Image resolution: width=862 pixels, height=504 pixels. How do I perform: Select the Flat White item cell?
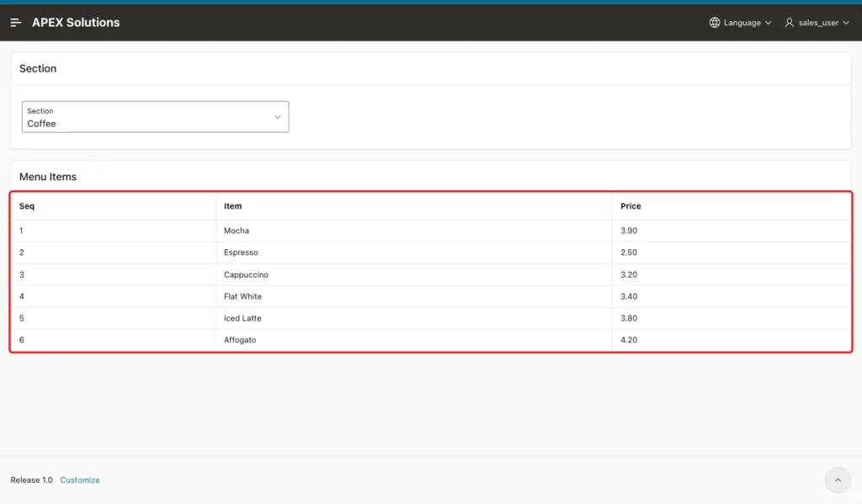414,296
